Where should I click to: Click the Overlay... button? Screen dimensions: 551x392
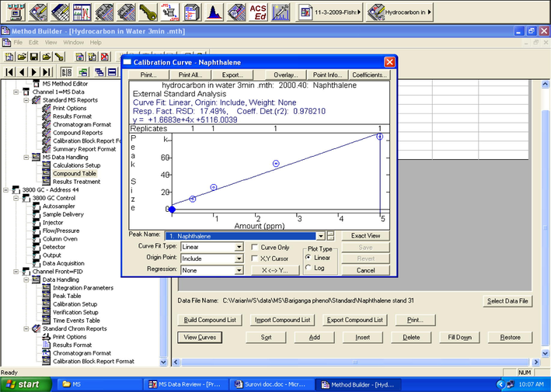pyautogui.click(x=286, y=75)
